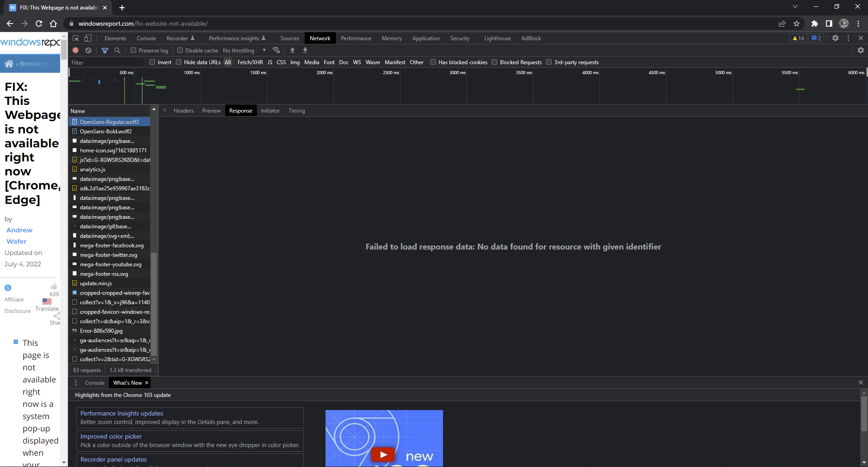Switch to Console drawer tab
Image resolution: width=868 pixels, height=467 pixels.
(94, 383)
